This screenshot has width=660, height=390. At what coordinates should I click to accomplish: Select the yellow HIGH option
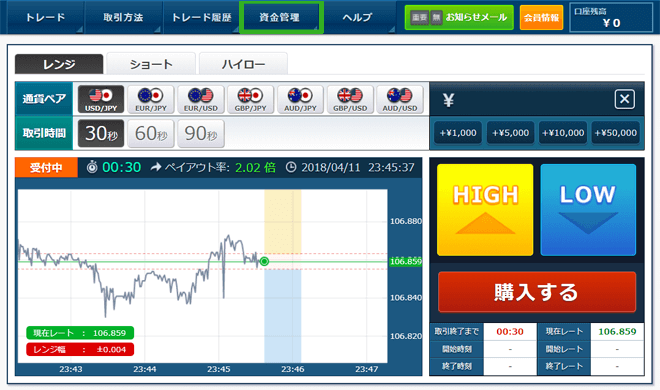click(x=485, y=210)
